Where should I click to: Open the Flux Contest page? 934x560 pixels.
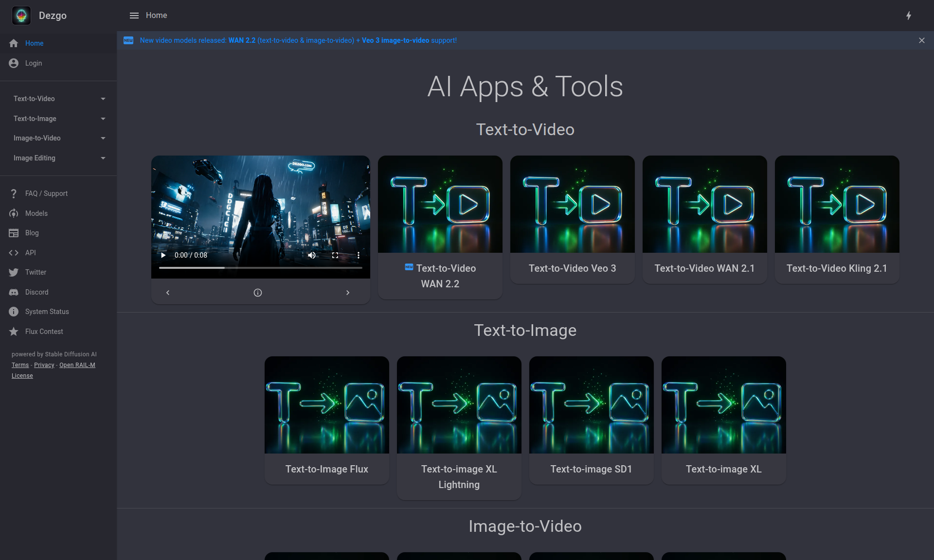point(58,332)
